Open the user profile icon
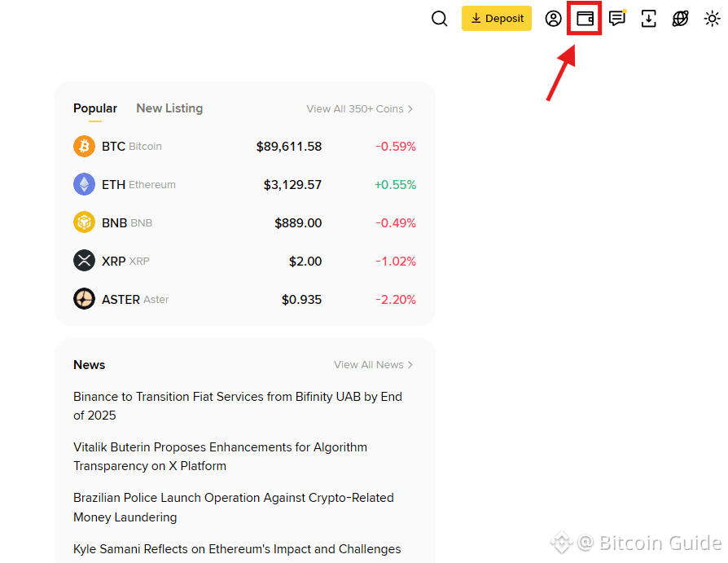This screenshot has width=728, height=563. [553, 19]
